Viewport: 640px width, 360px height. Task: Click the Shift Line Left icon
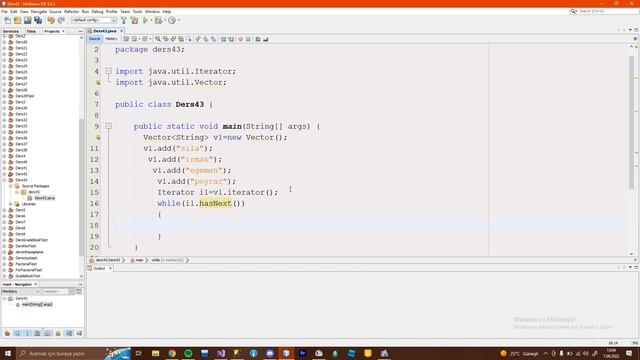(223, 39)
